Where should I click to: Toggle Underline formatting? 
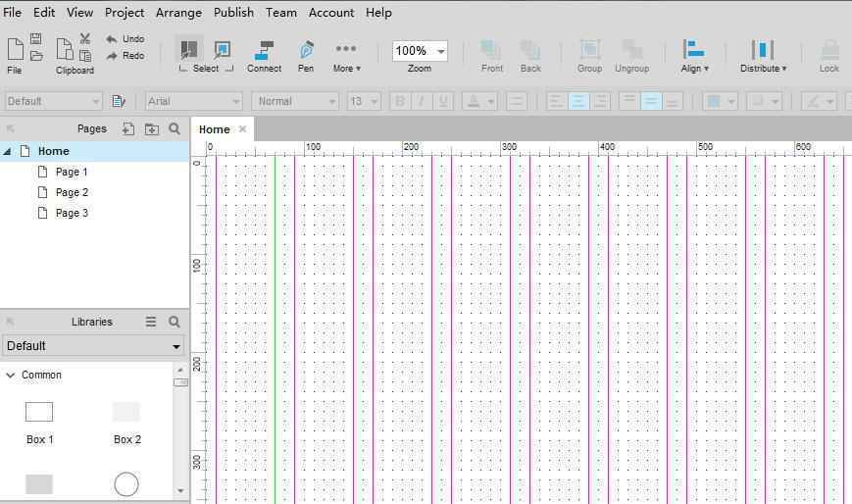coord(443,101)
